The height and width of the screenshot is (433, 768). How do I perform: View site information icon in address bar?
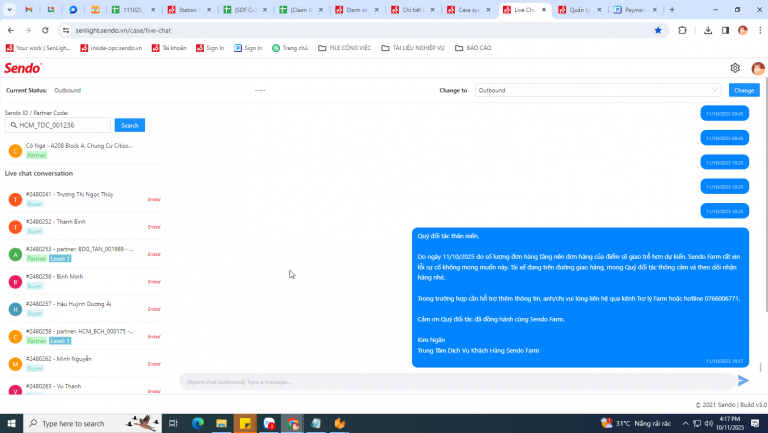[x=66, y=30]
